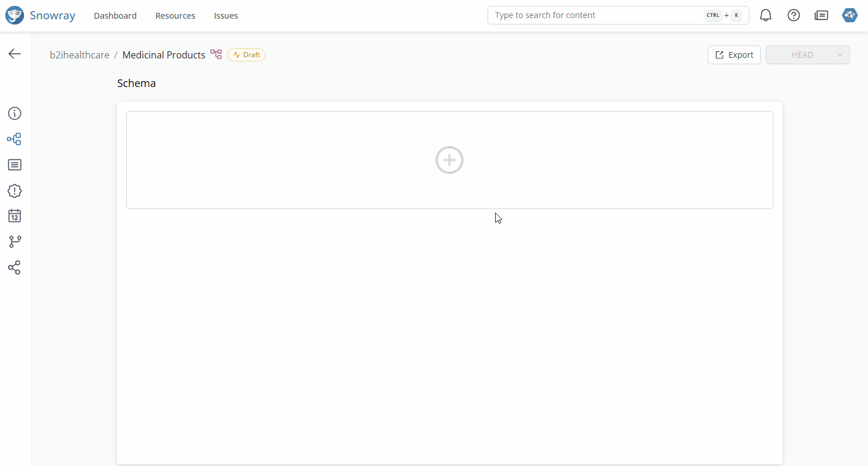Open the info overview sidebar icon

[x=15, y=113]
